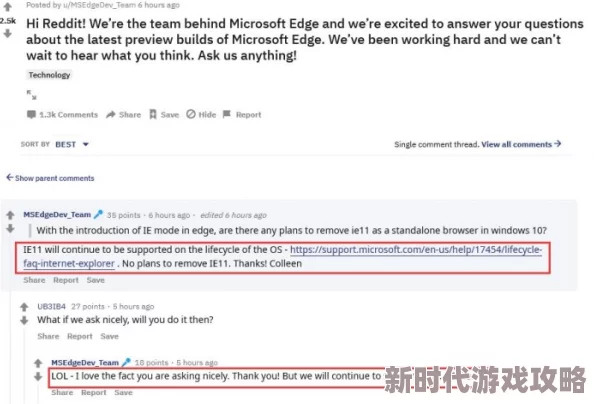This screenshot has width=594, height=404.
Task: Click Report under UB3IB4's comment
Action: [80, 336]
